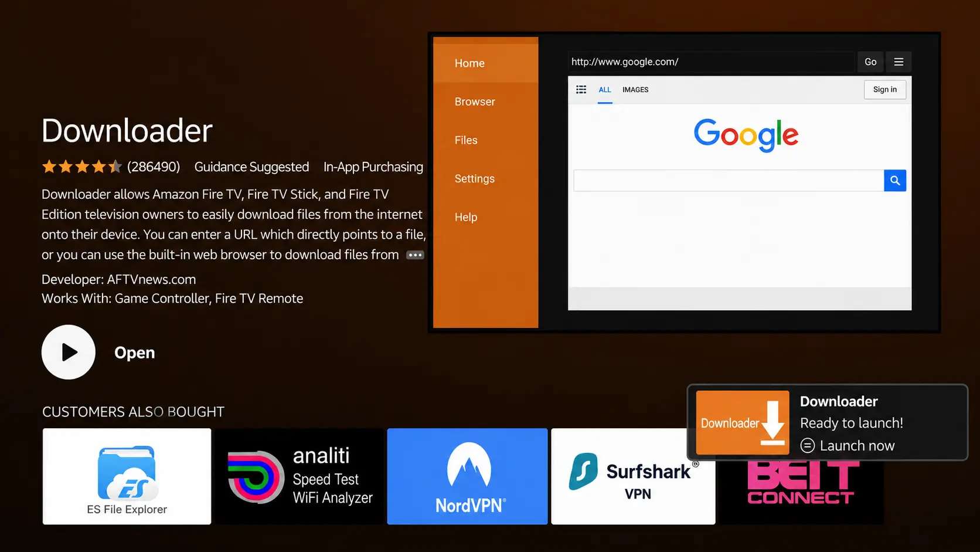Viewport: 980px width, 552px height.
Task: Click the In-App Purchasing label
Action: pos(373,167)
